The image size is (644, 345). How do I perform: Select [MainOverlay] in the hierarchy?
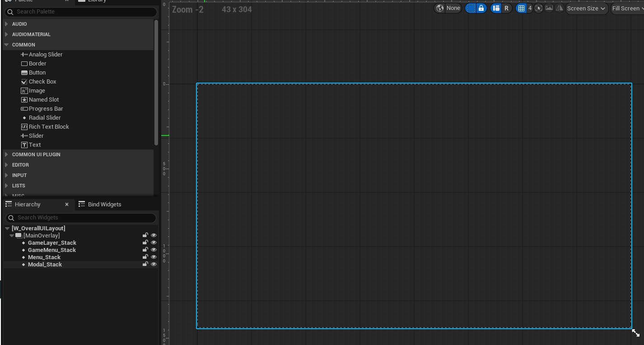[x=42, y=236]
